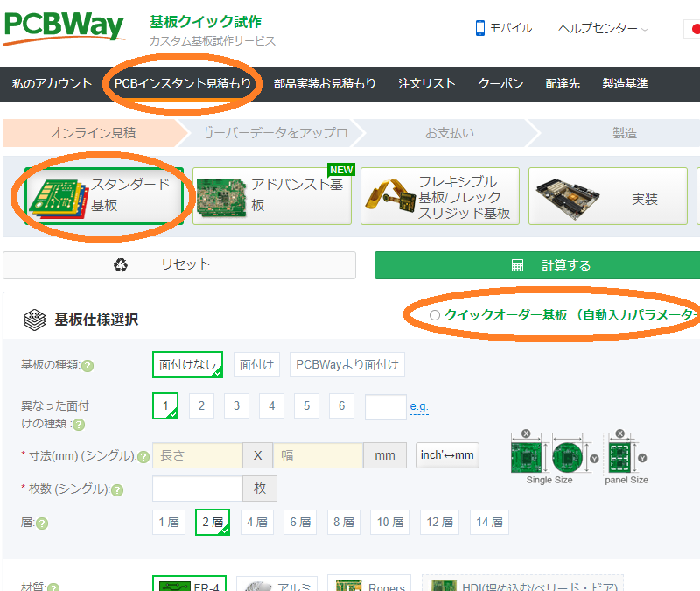Click the flexible PCB image
This screenshot has width=700, height=591.
390,195
